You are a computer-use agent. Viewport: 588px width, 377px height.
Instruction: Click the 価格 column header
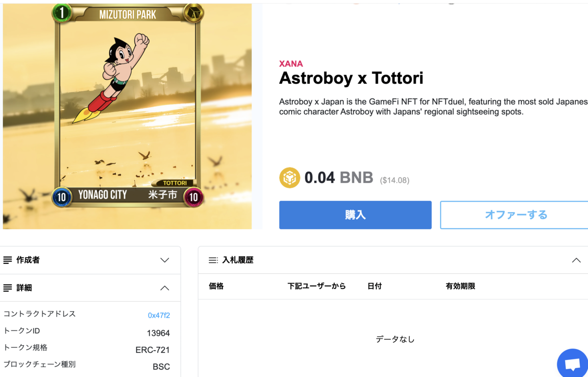tap(216, 286)
